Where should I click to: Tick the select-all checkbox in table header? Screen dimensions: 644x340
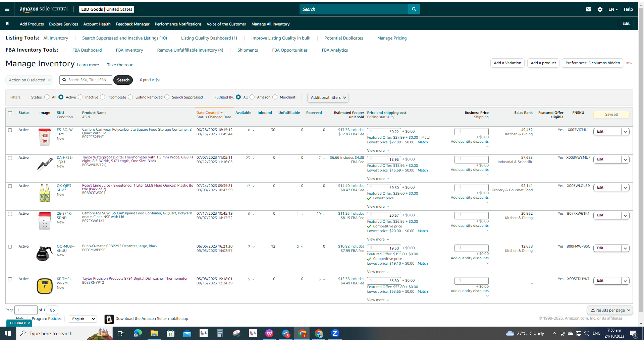[10, 113]
